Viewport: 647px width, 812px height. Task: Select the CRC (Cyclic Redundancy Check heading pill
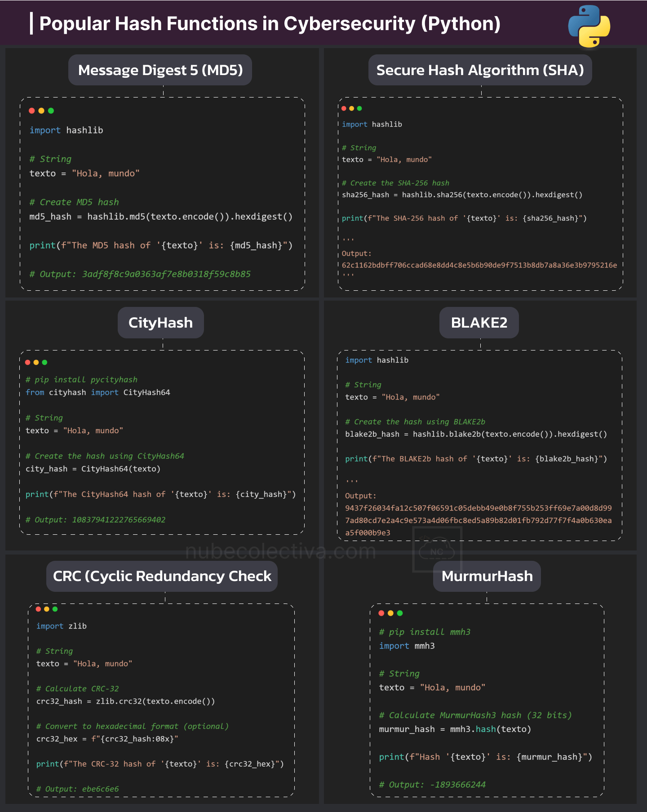(x=162, y=576)
